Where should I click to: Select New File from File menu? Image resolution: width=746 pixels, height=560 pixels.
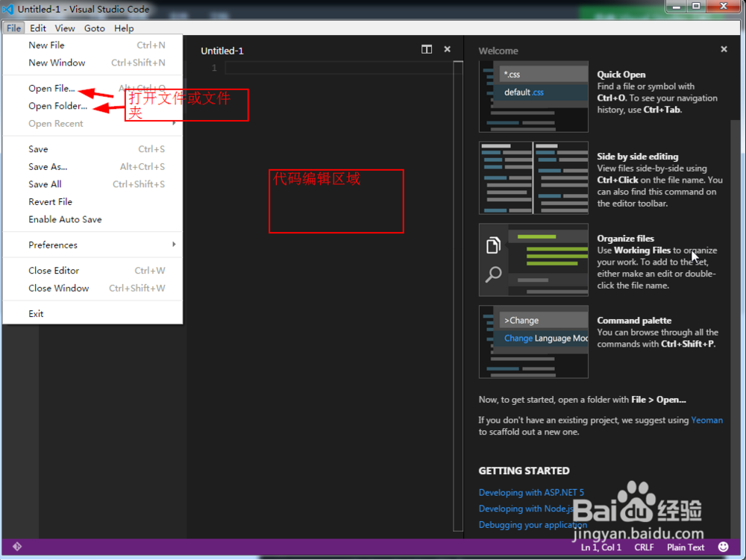(93, 45)
